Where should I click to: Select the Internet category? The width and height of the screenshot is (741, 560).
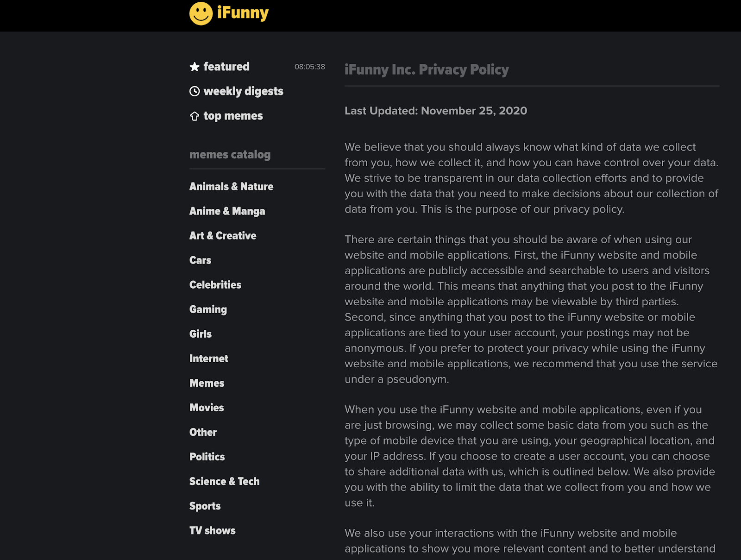click(209, 359)
